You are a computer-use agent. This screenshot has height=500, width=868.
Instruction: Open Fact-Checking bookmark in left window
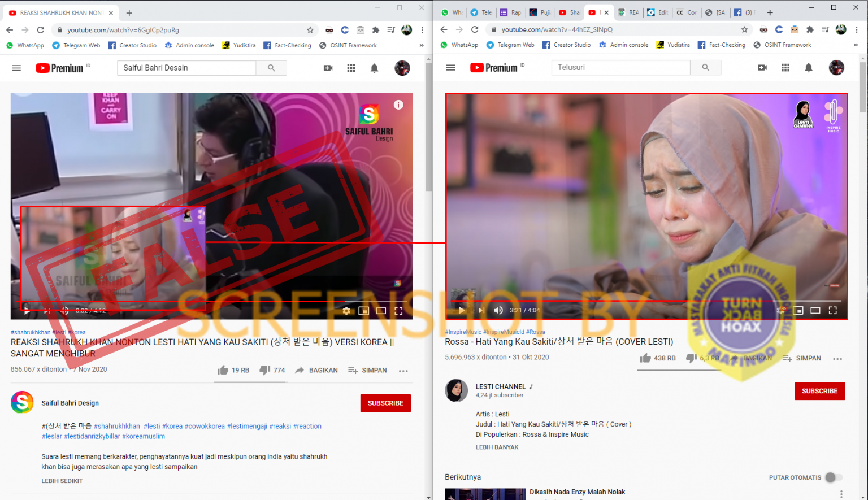pos(287,45)
